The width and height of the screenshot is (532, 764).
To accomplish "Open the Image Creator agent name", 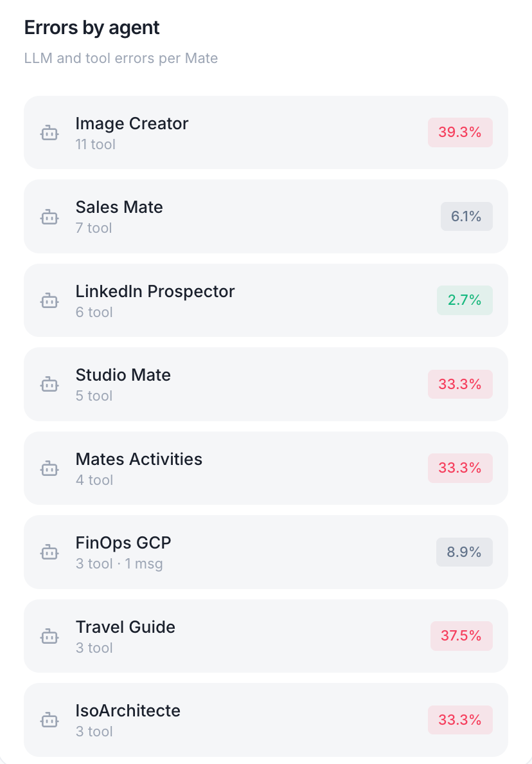I will coord(132,123).
